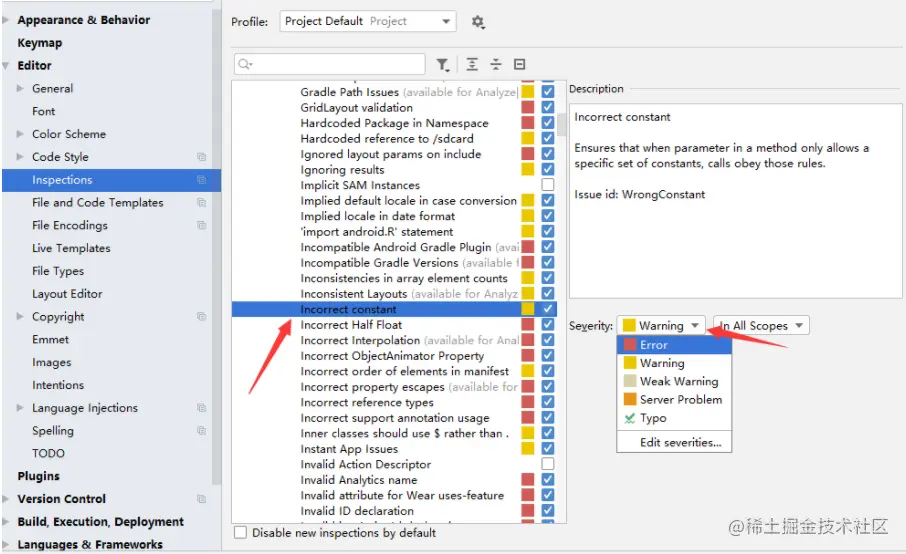The height and width of the screenshot is (554, 906).
Task: Choose Warning in the severity popup
Action: click(674, 363)
